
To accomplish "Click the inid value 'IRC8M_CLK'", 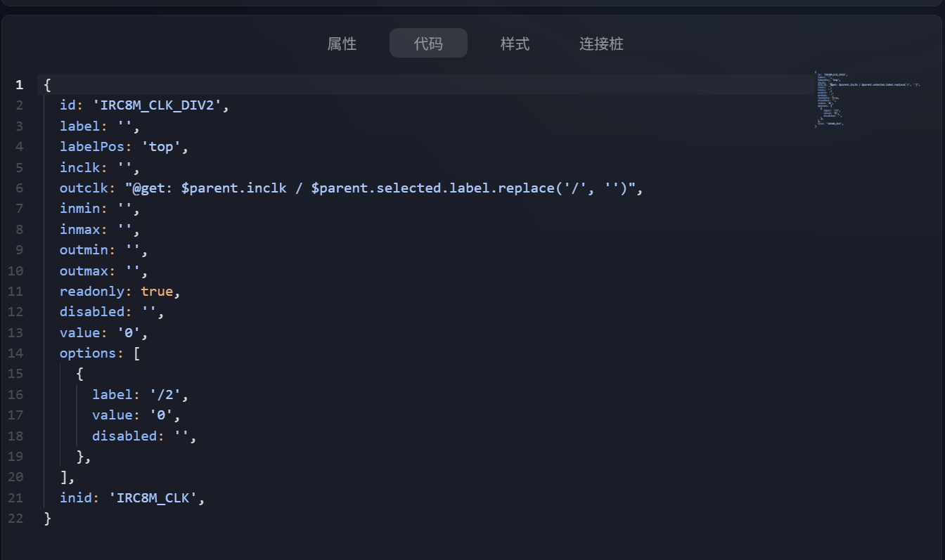I will pyautogui.click(x=153, y=497).
